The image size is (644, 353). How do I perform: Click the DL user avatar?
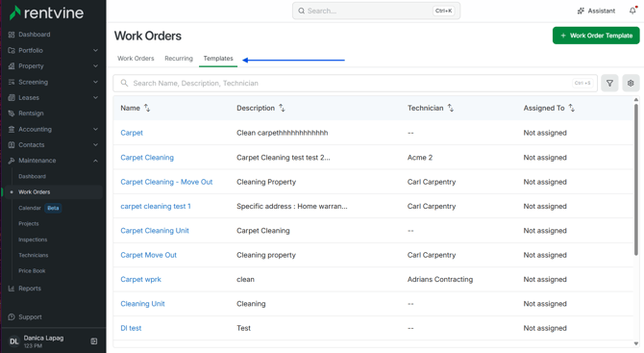(x=14, y=341)
